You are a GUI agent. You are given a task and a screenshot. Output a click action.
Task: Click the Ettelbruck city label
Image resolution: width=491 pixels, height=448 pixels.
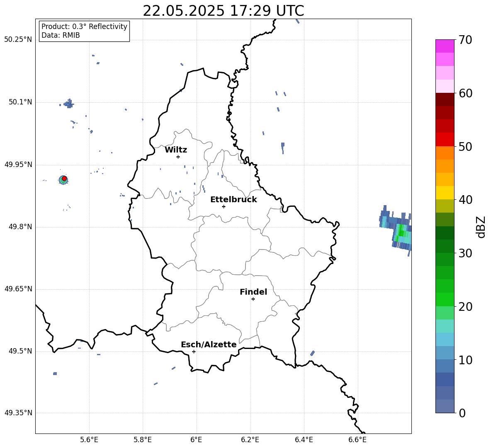click(x=233, y=200)
